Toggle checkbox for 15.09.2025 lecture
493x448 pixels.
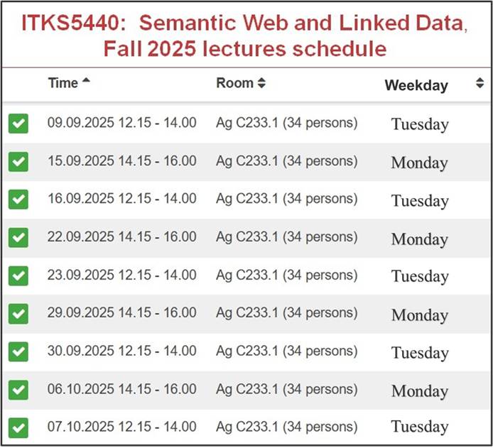tap(18, 162)
